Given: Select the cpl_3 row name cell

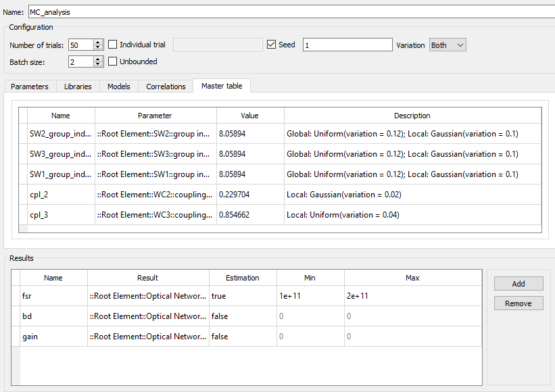Looking at the screenshot, I should pyautogui.click(x=61, y=215).
